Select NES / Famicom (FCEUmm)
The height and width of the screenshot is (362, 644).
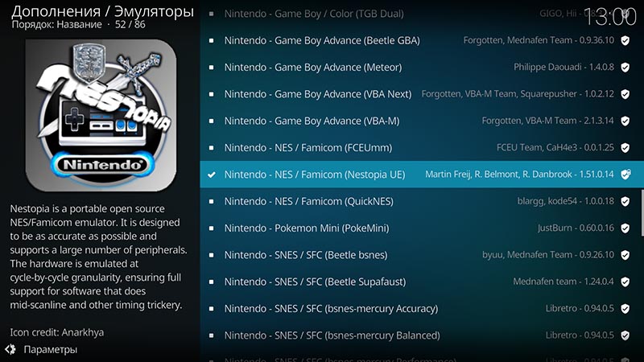(x=422, y=148)
